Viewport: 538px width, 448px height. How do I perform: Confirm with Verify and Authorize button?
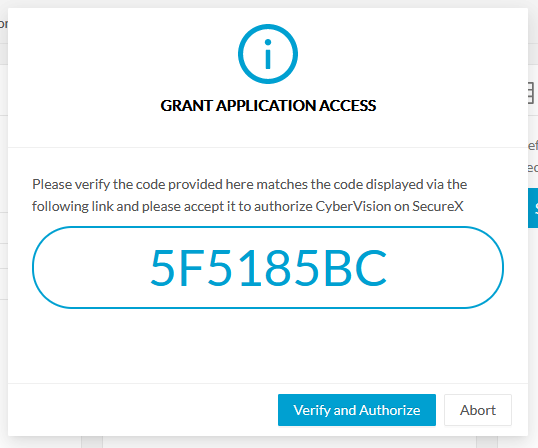pyautogui.click(x=357, y=410)
